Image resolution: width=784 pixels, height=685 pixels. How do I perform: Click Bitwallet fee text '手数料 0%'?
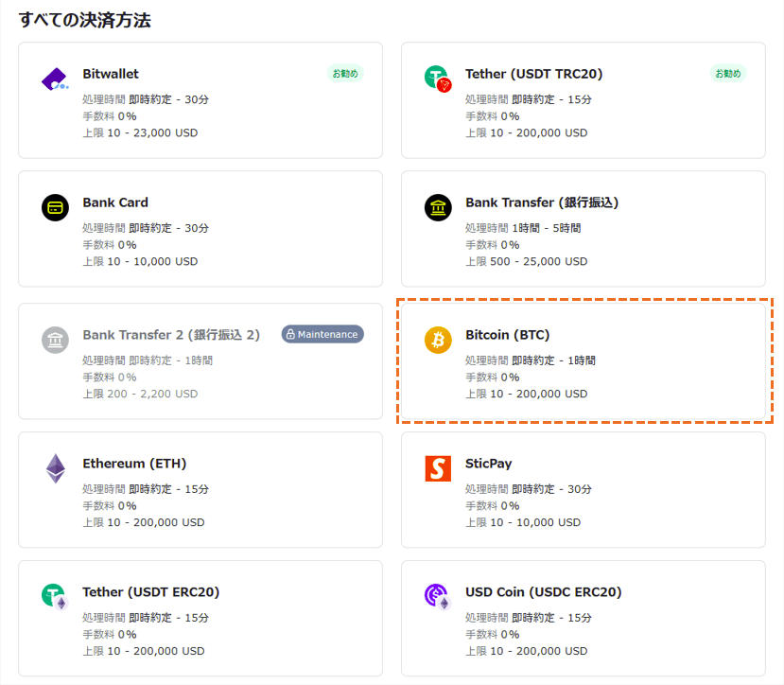(110, 116)
